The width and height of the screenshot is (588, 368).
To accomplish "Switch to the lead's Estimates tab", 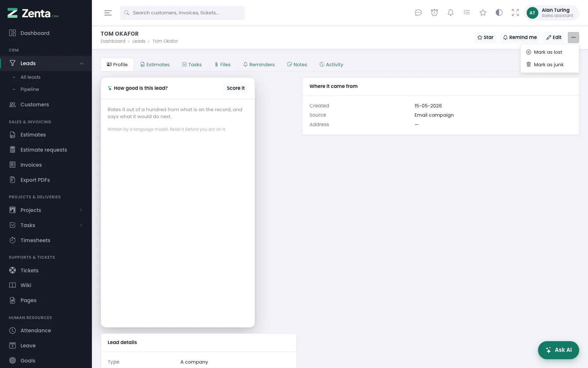I will pos(155,65).
